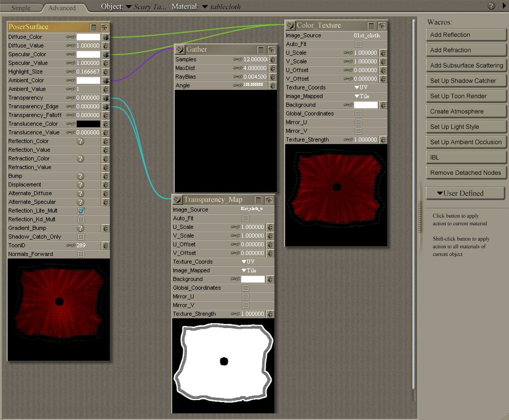Click the help question mark icon
Image resolution: width=509 pixels, height=420 pixels.
tap(491, 6)
